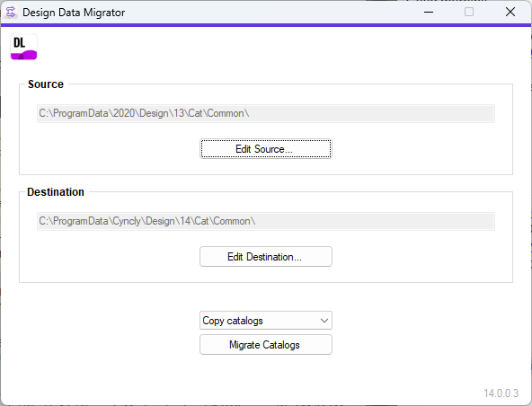Viewport: 532px width, 406px height.
Task: Click the Design Data Migrator title bar icon
Action: pos(11,13)
